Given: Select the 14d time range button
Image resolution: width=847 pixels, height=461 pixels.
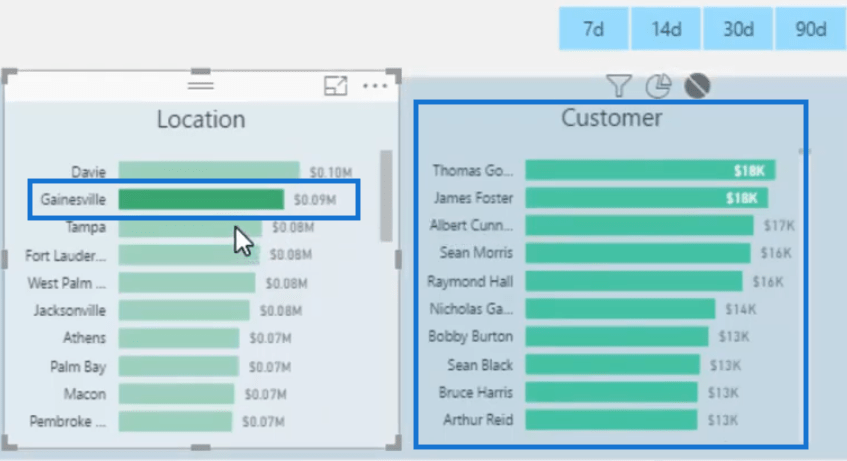Looking at the screenshot, I should [666, 29].
